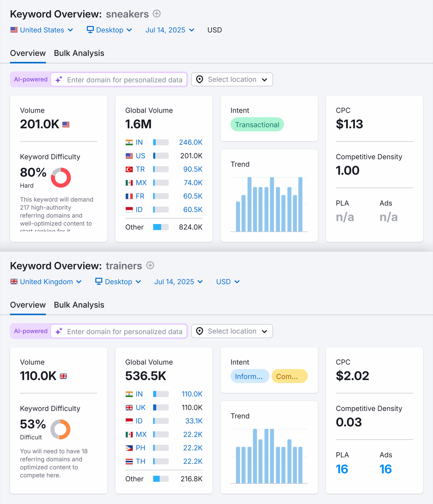Open the Jul 14, 2025 date picker for trainers
The image size is (433, 504).
click(x=179, y=282)
